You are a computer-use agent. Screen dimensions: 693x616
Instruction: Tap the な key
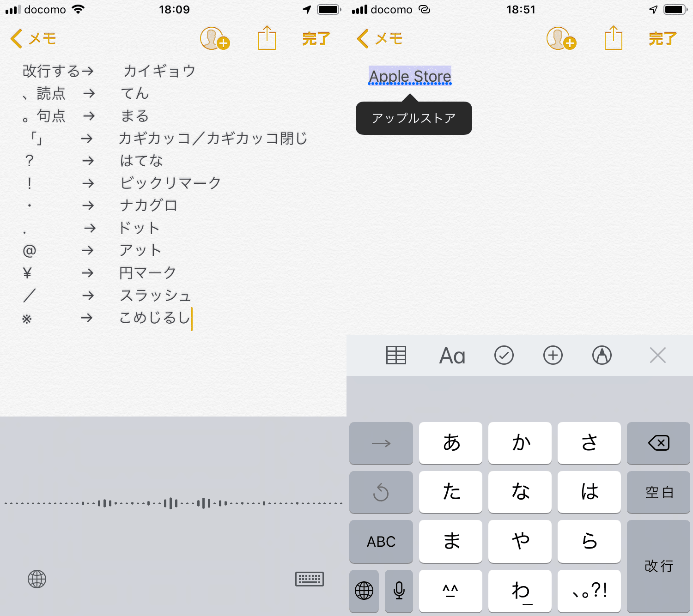[520, 492]
